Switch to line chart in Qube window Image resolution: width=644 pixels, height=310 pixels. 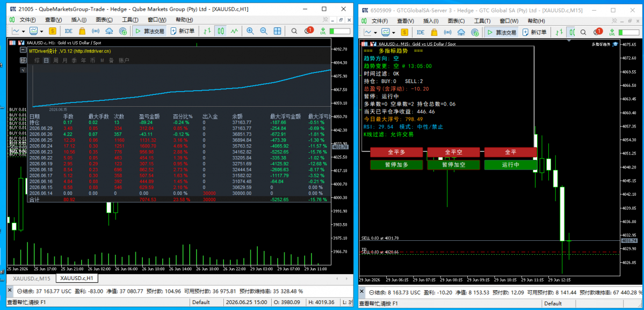235,31
